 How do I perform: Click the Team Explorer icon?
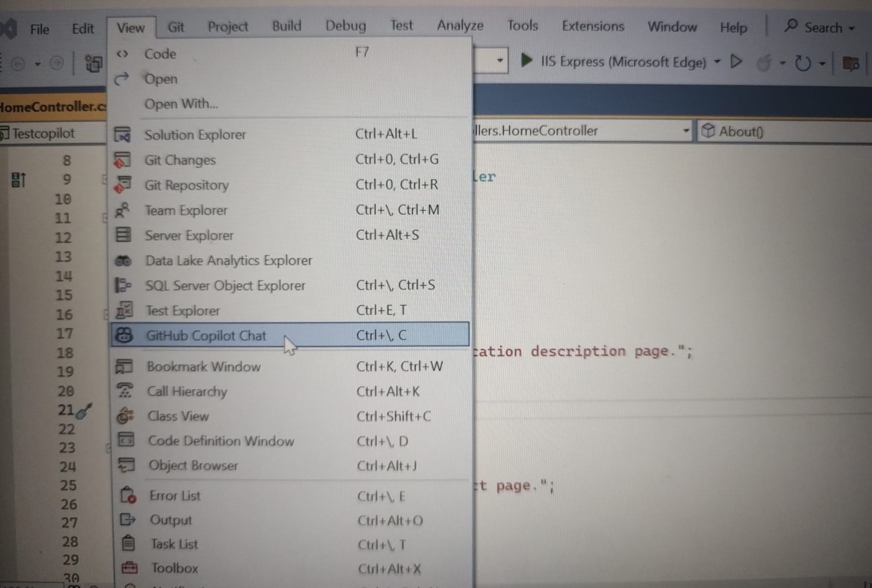[123, 210]
